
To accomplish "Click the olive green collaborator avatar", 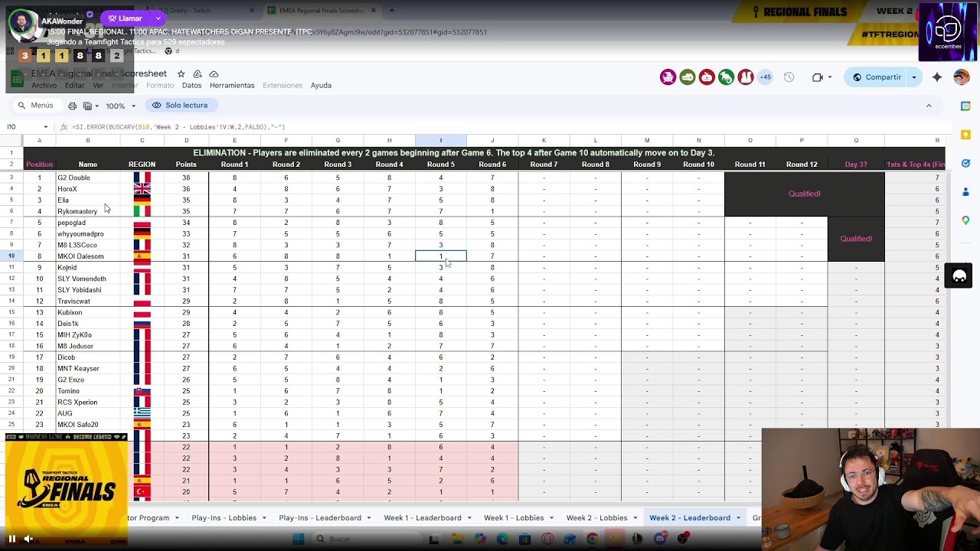I will 688,77.
